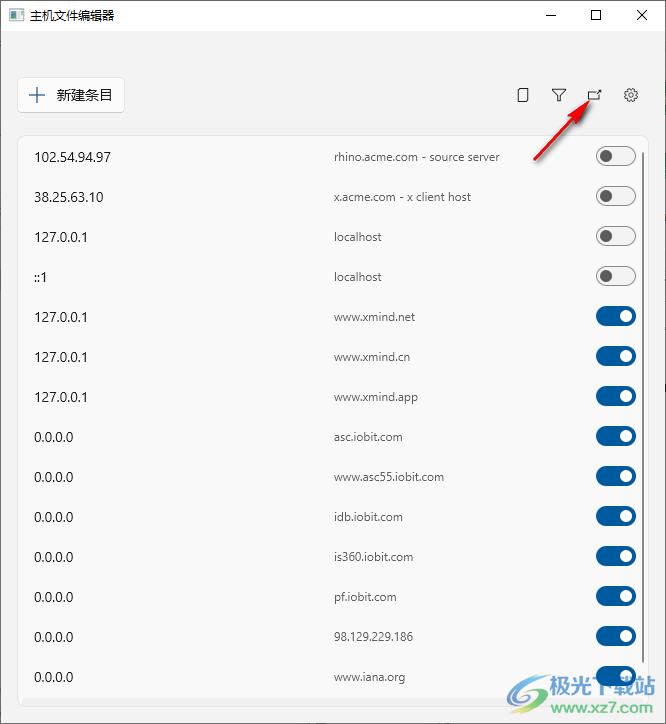
Task: Enable the rhino.acme.com entry toggle
Action: tap(616, 157)
